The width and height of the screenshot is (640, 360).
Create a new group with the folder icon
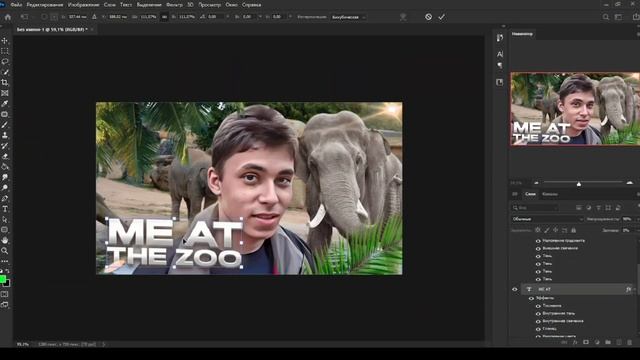608,342
